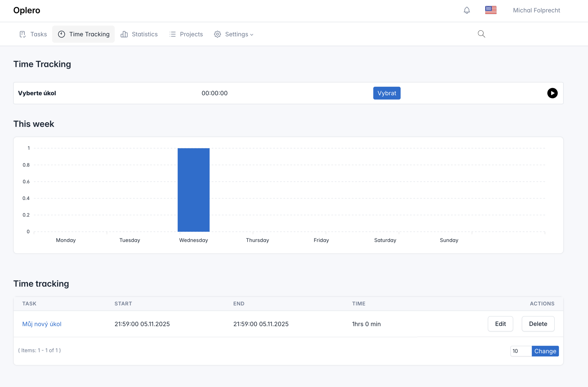Expand the Settings dropdown chevron

[252, 35]
